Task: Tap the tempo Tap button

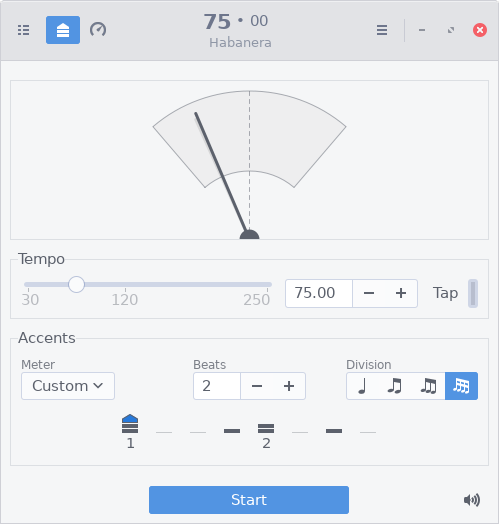Action: tap(446, 293)
